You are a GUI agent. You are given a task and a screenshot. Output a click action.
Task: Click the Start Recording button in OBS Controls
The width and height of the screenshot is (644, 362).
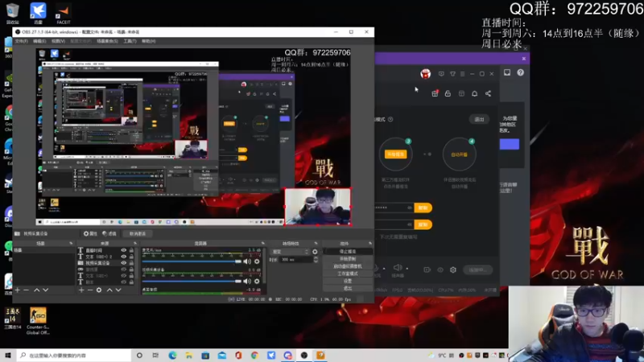(x=348, y=259)
